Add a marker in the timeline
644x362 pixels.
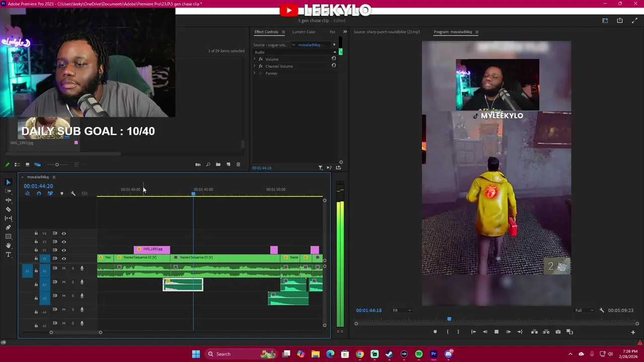tap(62, 194)
